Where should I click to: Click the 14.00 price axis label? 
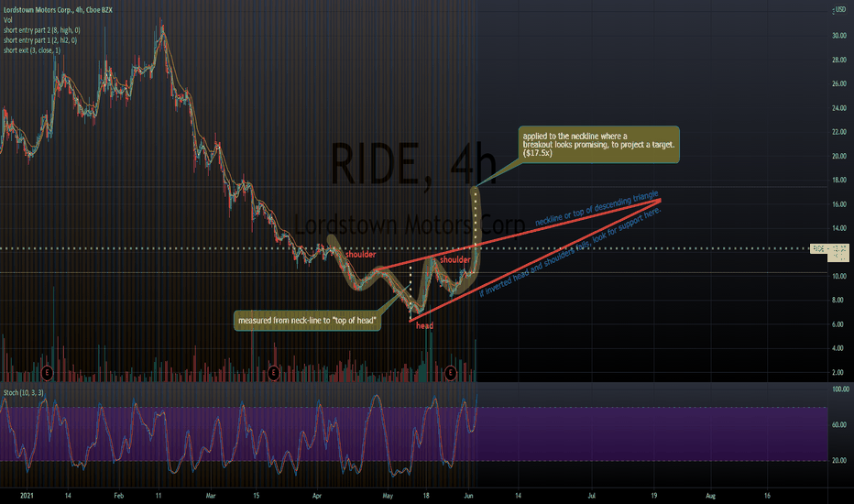pyautogui.click(x=838, y=228)
